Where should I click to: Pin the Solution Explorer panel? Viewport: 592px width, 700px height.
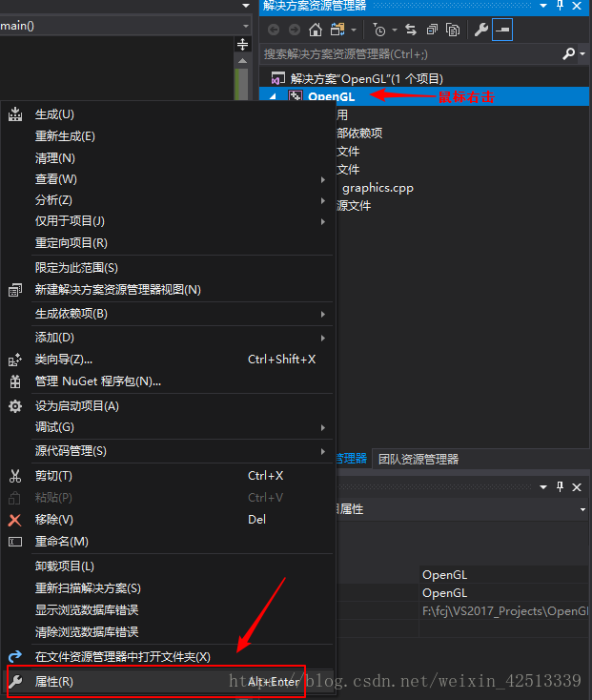561,6
